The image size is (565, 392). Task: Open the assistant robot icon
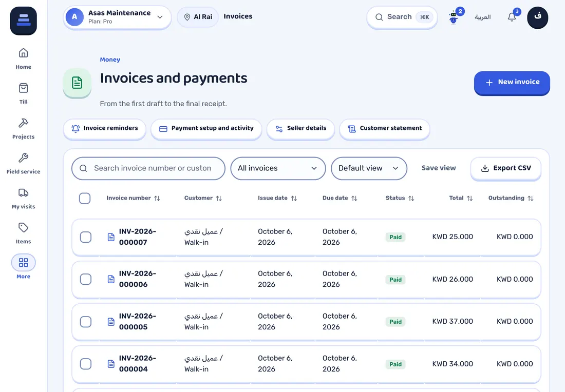point(454,17)
